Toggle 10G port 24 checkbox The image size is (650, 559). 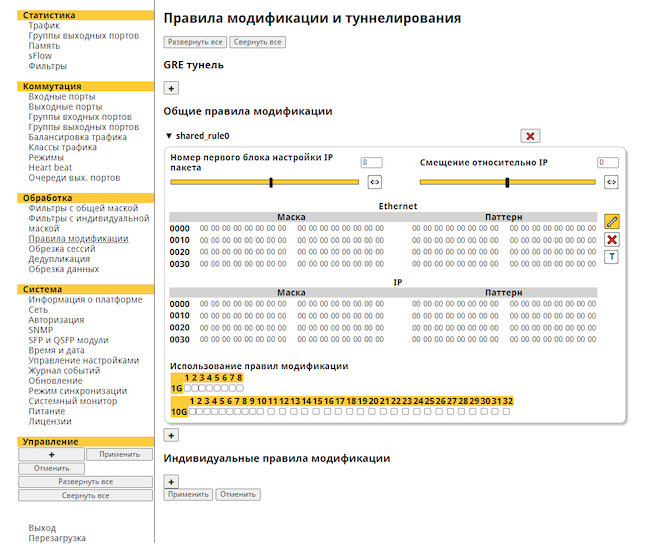click(x=417, y=411)
